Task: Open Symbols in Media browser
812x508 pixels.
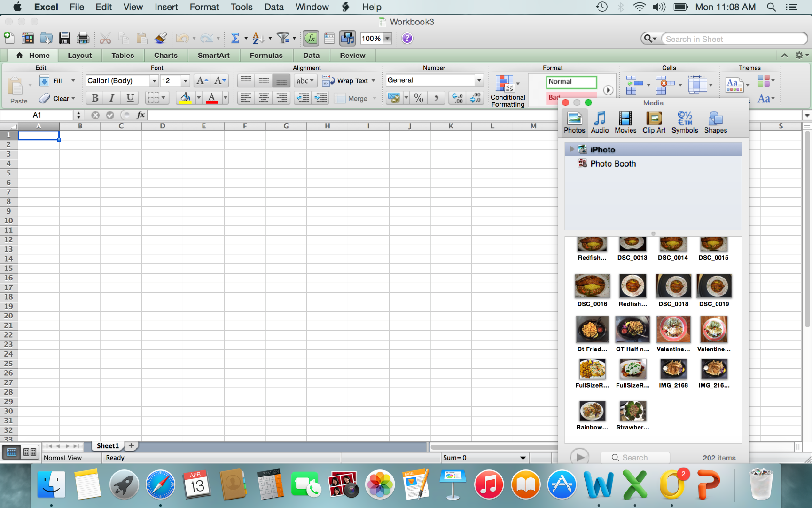Action: point(685,122)
